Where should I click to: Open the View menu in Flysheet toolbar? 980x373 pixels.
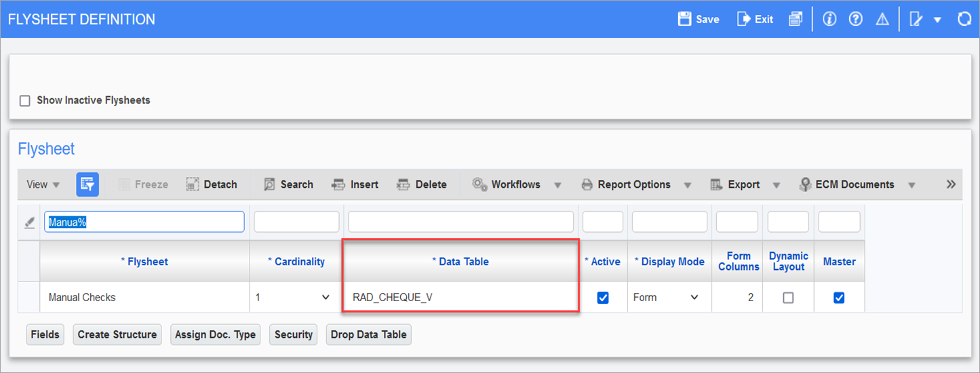click(43, 184)
